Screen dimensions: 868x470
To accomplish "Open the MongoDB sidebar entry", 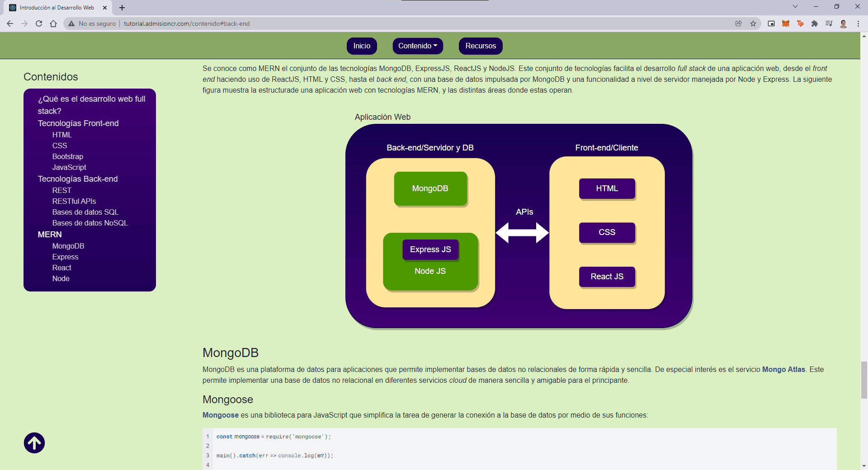I will (x=68, y=246).
